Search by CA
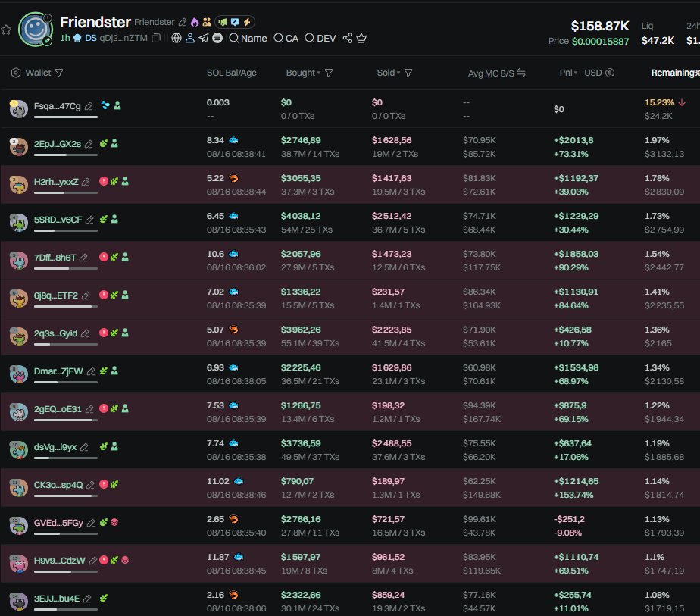The image size is (700, 616). (x=286, y=39)
